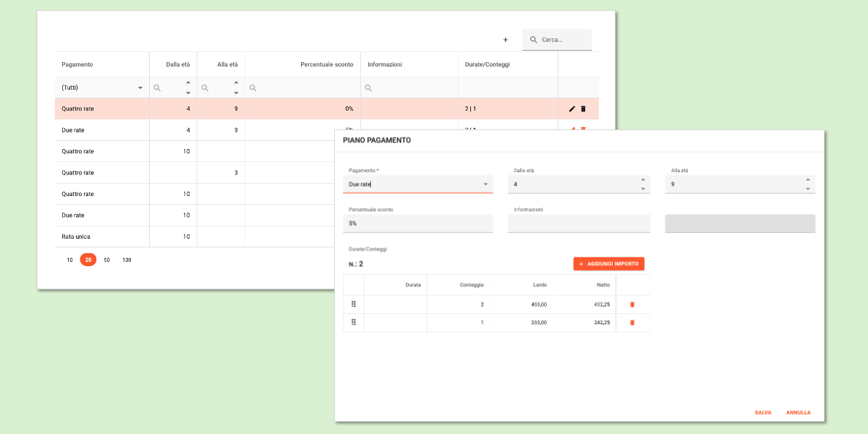Click the drag handle of the first amount row
This screenshot has width=868, height=434.
[x=354, y=305]
